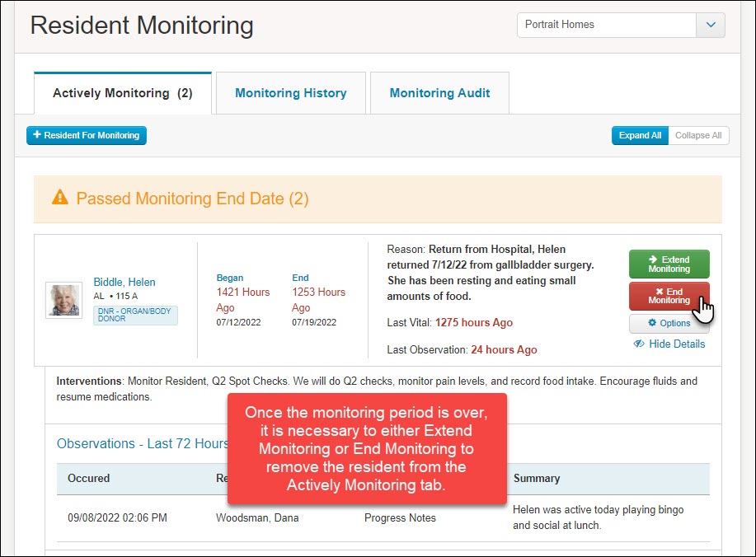The width and height of the screenshot is (756, 557).
Task: Click the crossed-eye icon beside Hide Details
Action: click(639, 344)
